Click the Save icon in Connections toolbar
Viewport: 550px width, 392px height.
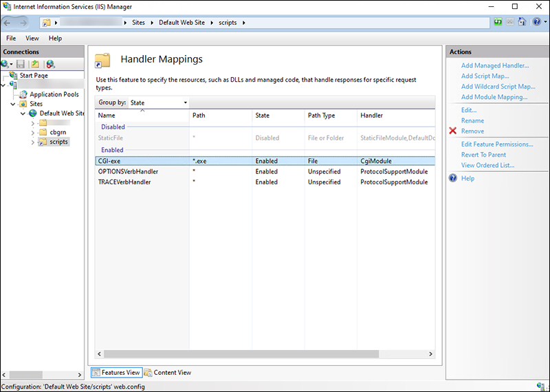pos(21,64)
